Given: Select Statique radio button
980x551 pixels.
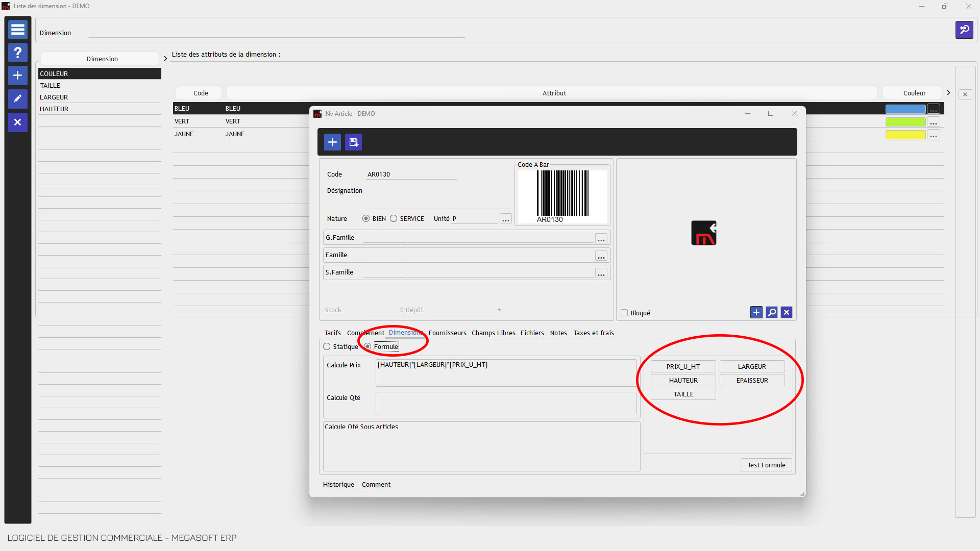Looking at the screenshot, I should [327, 346].
